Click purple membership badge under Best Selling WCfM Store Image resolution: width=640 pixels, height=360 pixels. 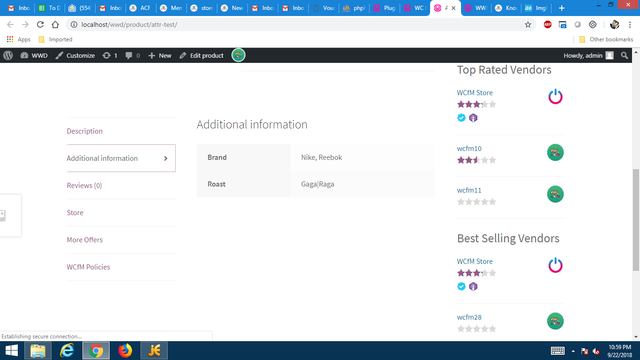pyautogui.click(x=473, y=287)
